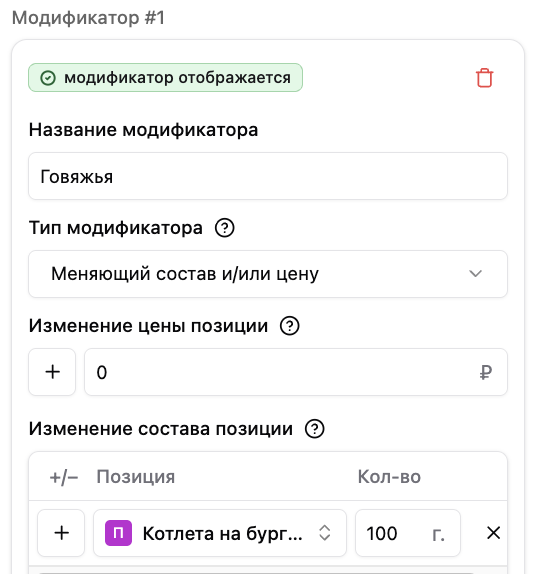Open 'Котлета на бург...' position selector
Screen dimensions: 534x574
tap(220, 533)
